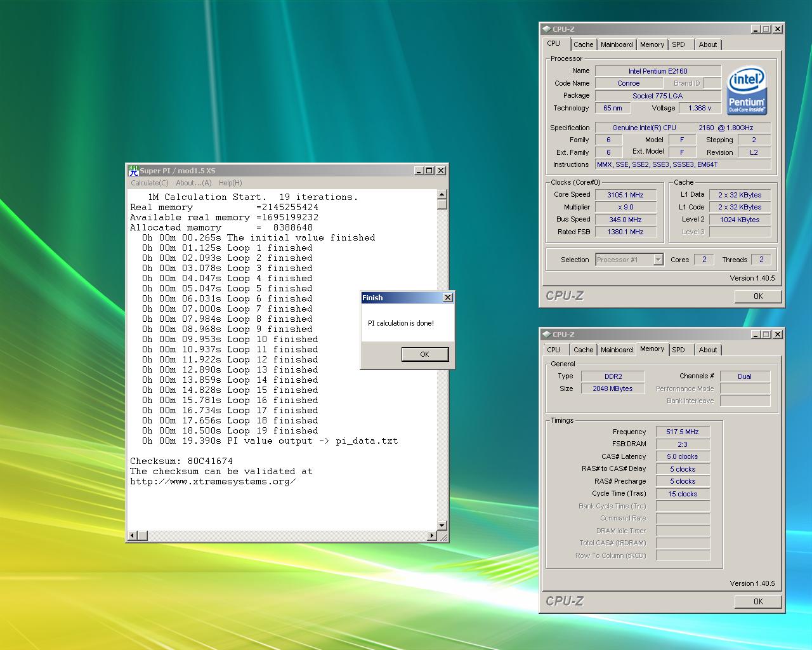The image size is (812, 650).
Task: Switch to Mainboard tab in bottom CPU-Z
Action: pos(617,350)
